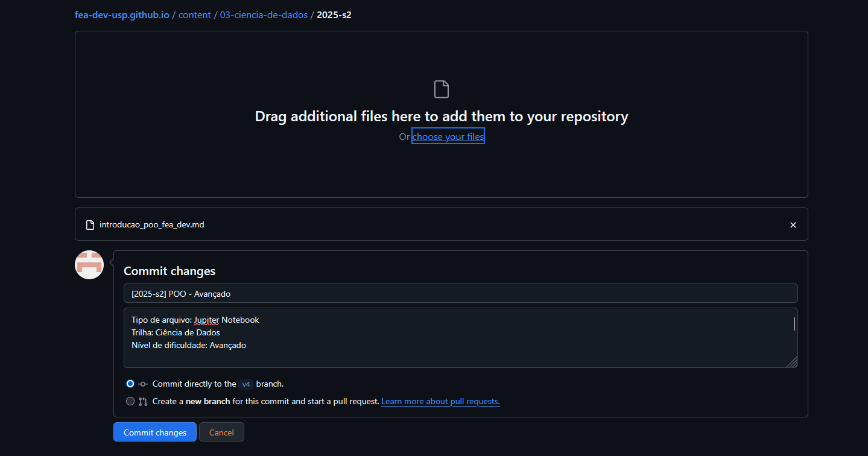Click the pull request icon beside new branch
The height and width of the screenshot is (456, 868).
pyautogui.click(x=143, y=402)
